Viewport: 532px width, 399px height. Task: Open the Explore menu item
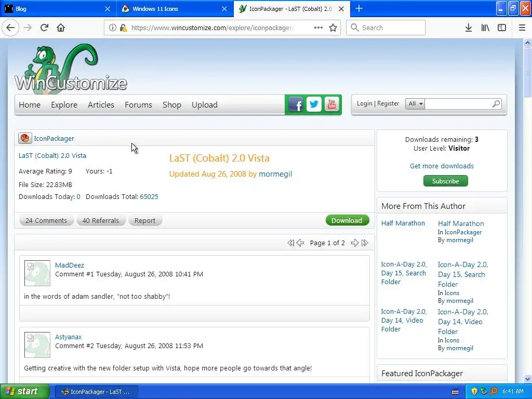click(x=64, y=105)
